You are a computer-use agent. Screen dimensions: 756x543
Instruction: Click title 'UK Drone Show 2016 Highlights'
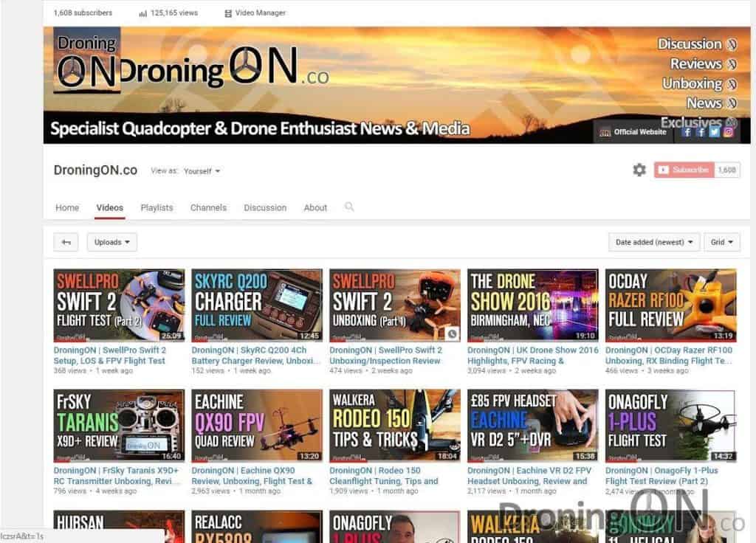tap(533, 356)
